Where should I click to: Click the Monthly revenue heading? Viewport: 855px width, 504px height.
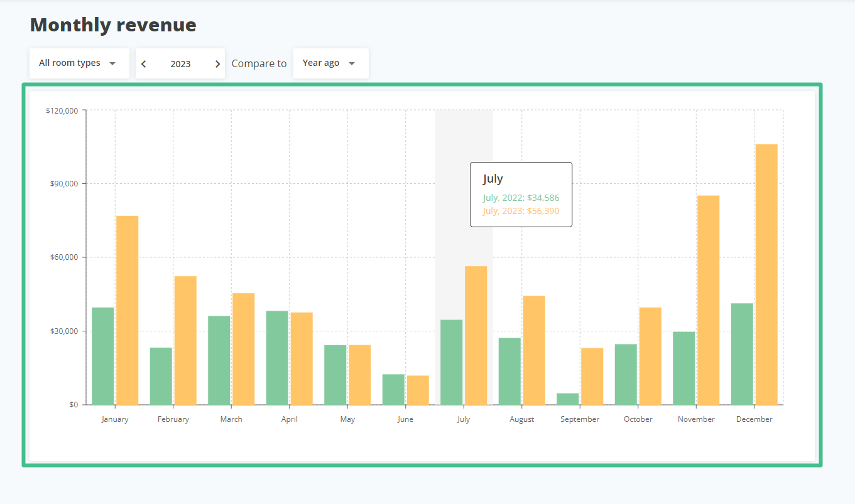tap(113, 25)
